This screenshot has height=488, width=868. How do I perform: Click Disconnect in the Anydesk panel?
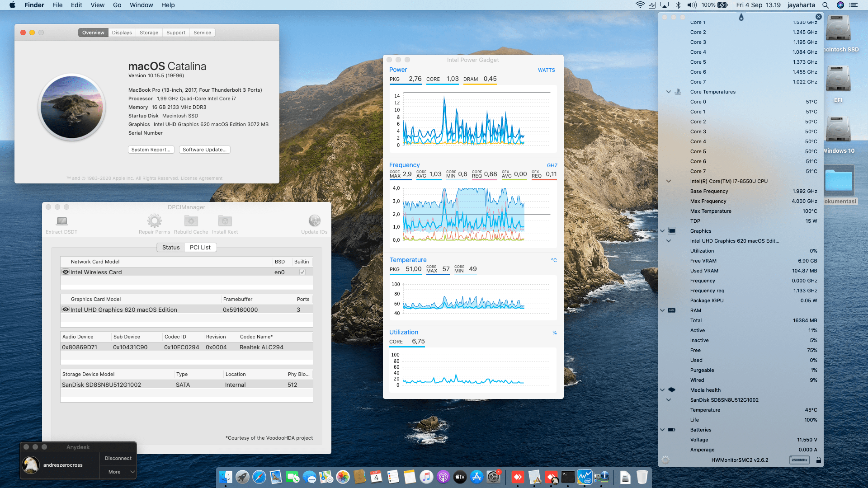click(118, 458)
